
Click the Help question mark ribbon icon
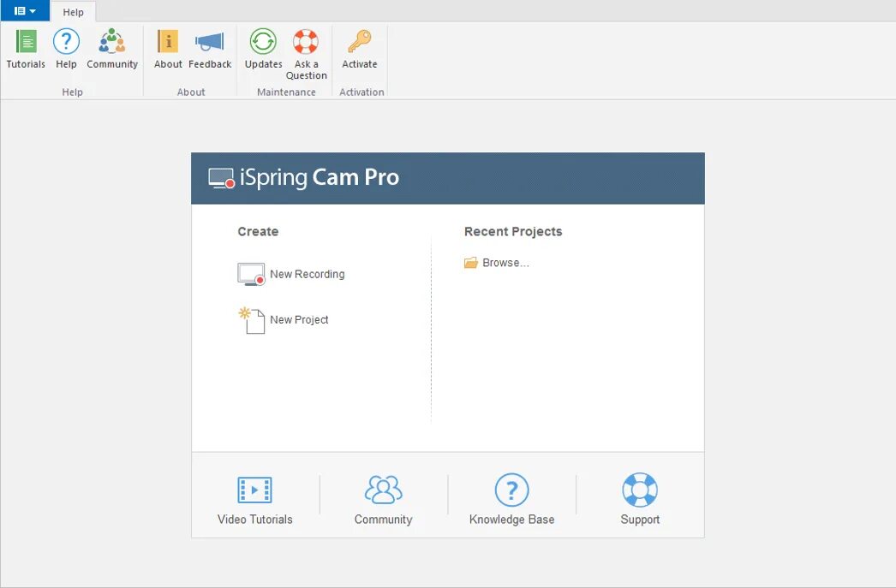click(x=66, y=42)
